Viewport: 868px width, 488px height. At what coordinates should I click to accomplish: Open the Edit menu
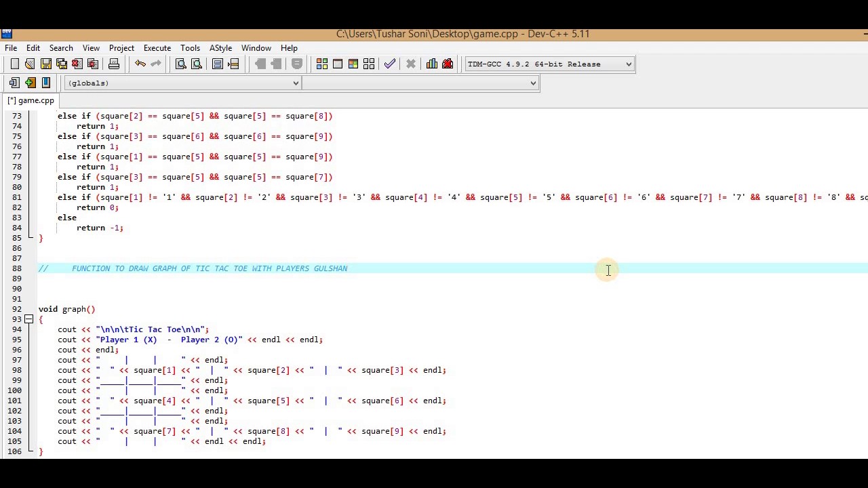pyautogui.click(x=33, y=48)
